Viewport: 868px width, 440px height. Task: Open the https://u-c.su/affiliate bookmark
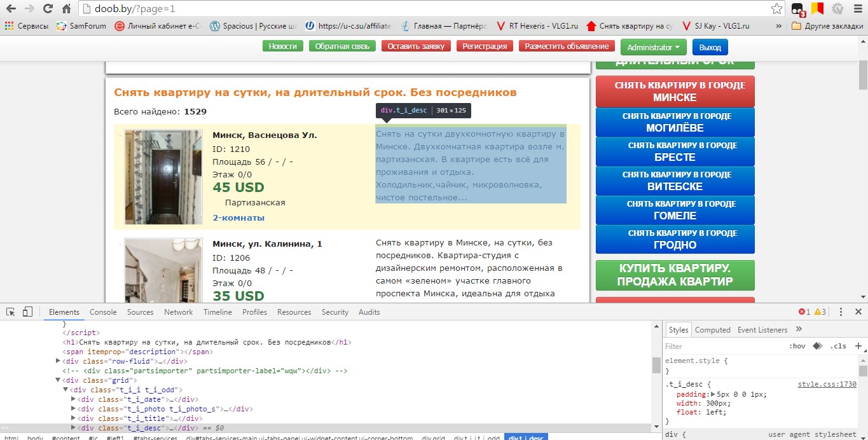point(349,26)
